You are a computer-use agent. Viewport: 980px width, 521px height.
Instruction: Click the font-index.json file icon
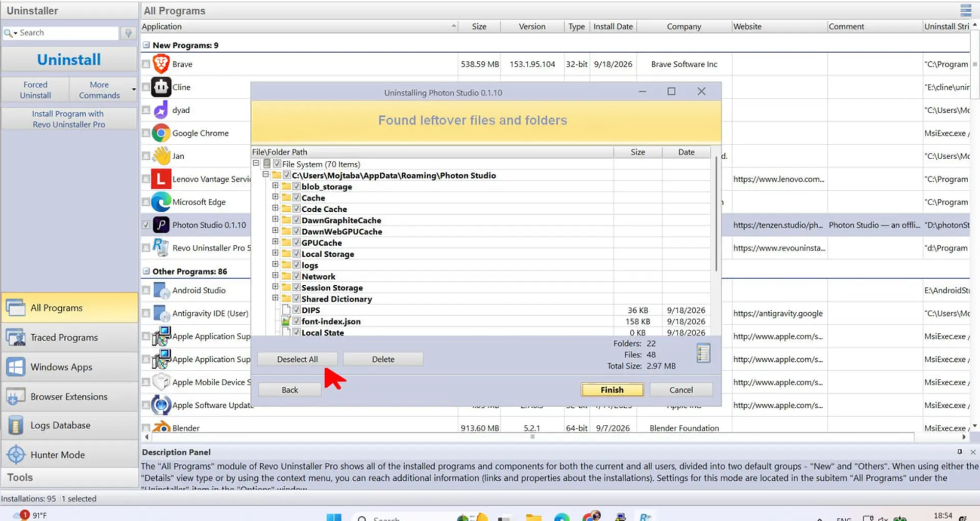(x=286, y=321)
